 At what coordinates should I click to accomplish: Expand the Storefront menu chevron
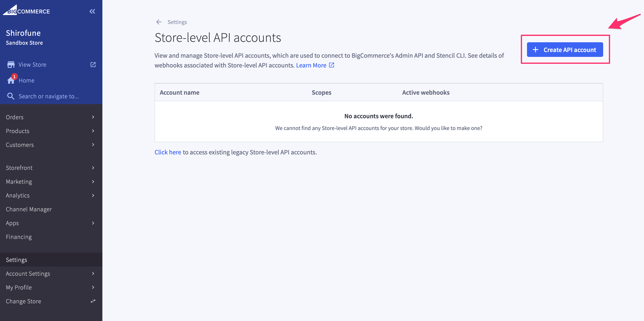[93, 168]
